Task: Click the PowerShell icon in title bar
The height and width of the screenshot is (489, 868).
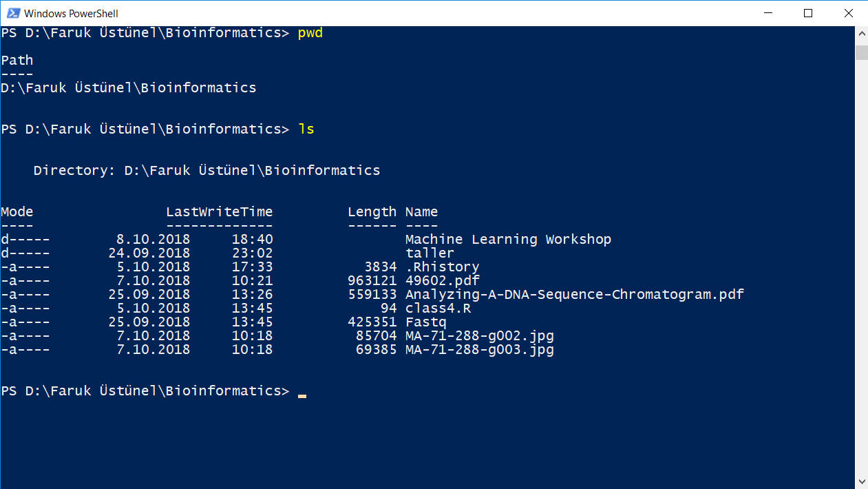Action: (x=12, y=13)
